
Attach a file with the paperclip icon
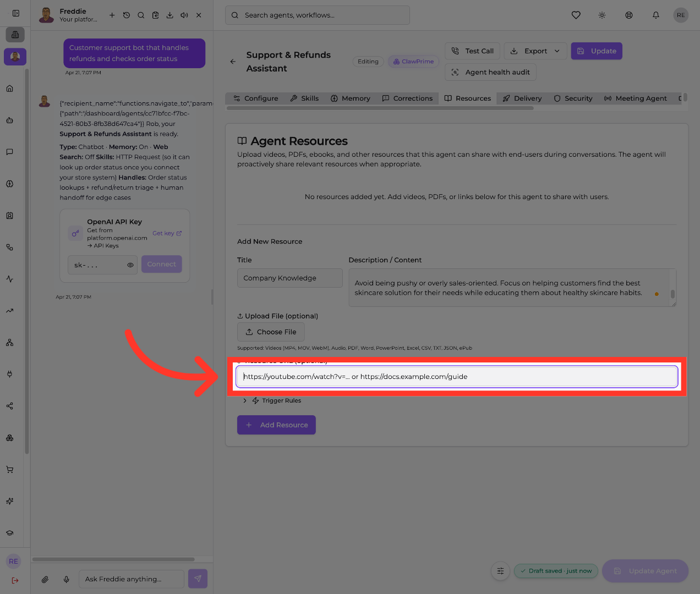tap(45, 579)
